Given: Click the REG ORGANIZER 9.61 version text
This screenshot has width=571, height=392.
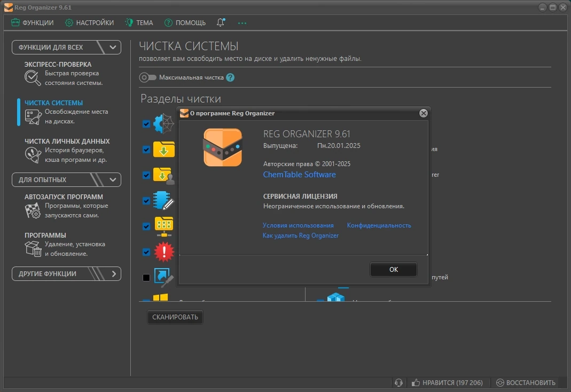Looking at the screenshot, I should (x=307, y=134).
